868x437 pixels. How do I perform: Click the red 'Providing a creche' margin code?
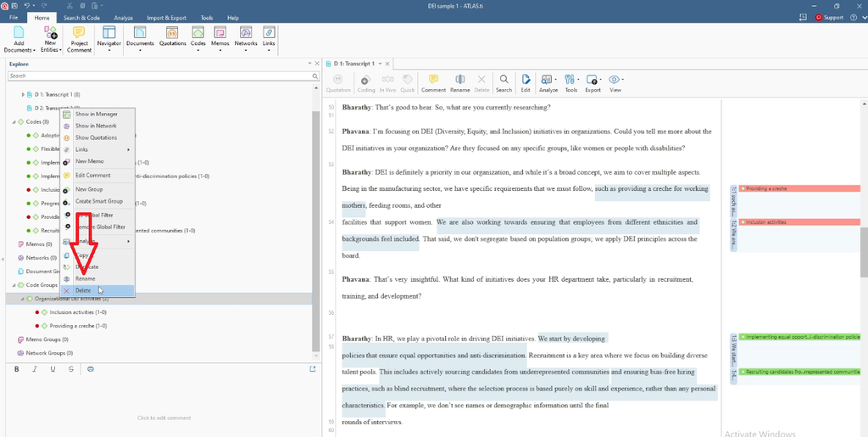799,189
